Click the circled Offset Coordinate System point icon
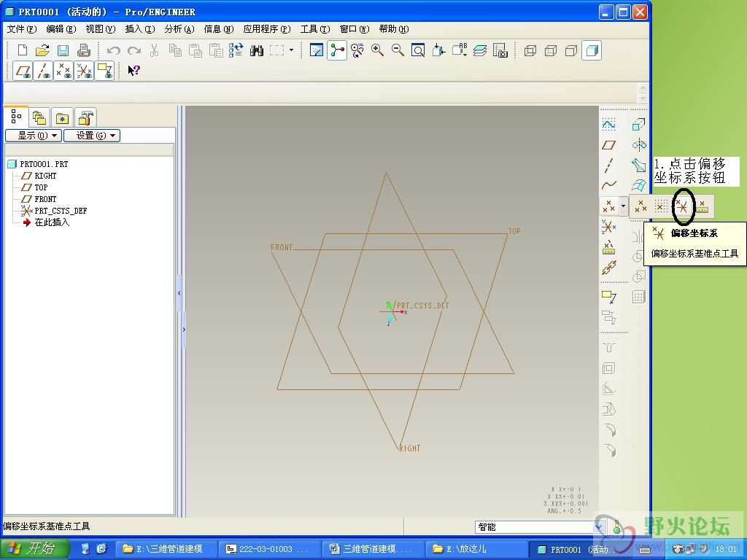 pos(682,206)
